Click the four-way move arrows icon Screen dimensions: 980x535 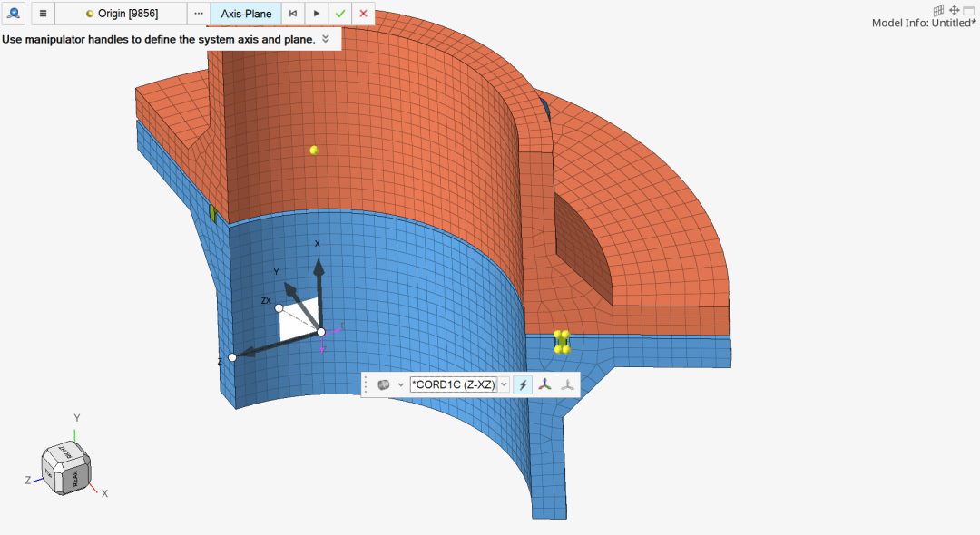pos(954,10)
